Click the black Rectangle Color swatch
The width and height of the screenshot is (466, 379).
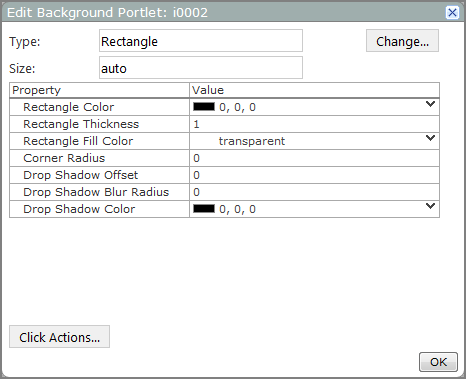pyautogui.click(x=204, y=107)
